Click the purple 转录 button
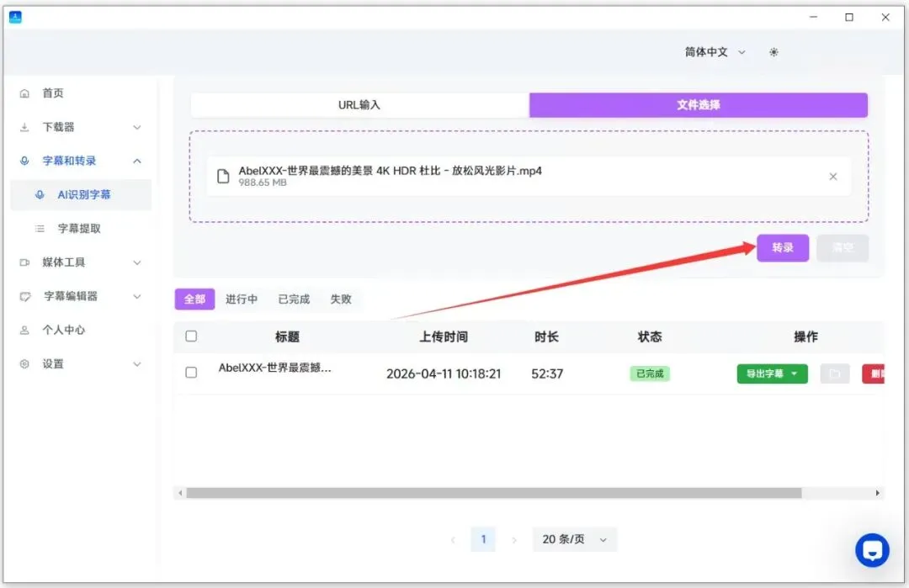The image size is (909, 588). (x=783, y=248)
